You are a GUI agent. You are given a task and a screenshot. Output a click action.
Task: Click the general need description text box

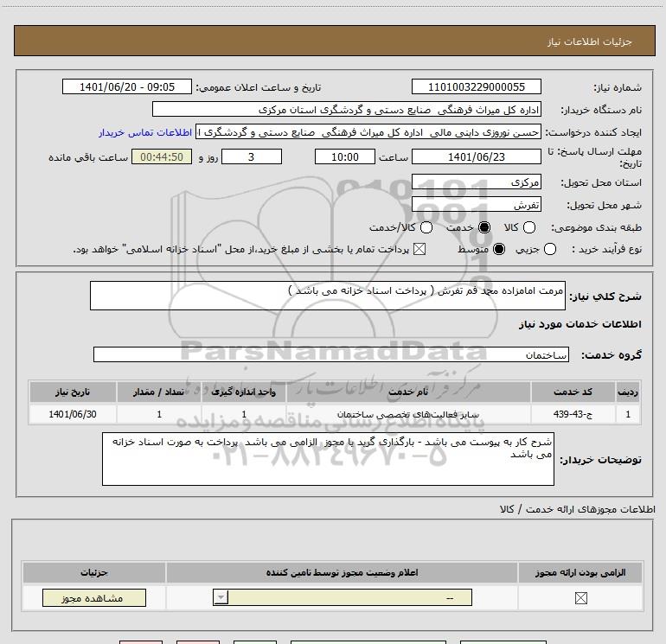coord(328,296)
